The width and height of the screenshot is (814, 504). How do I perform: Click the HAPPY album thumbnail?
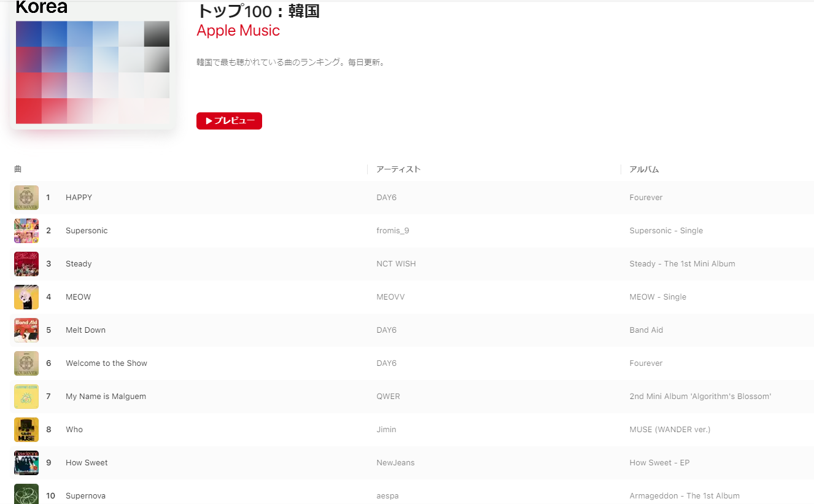coord(26,198)
